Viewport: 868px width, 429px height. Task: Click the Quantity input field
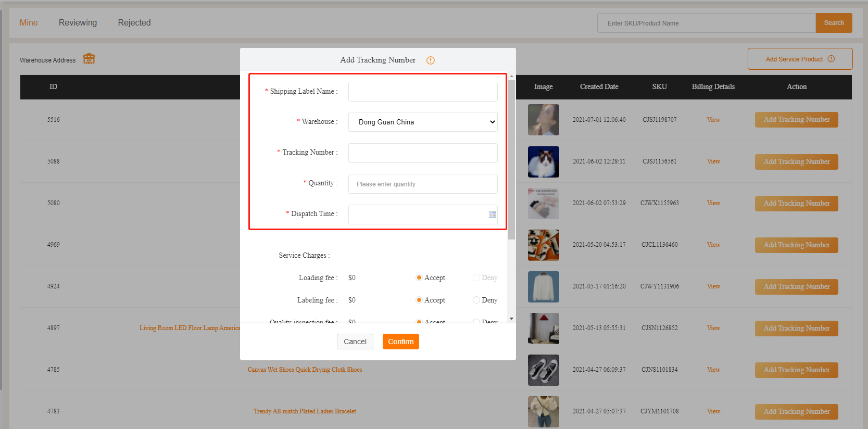(x=423, y=184)
